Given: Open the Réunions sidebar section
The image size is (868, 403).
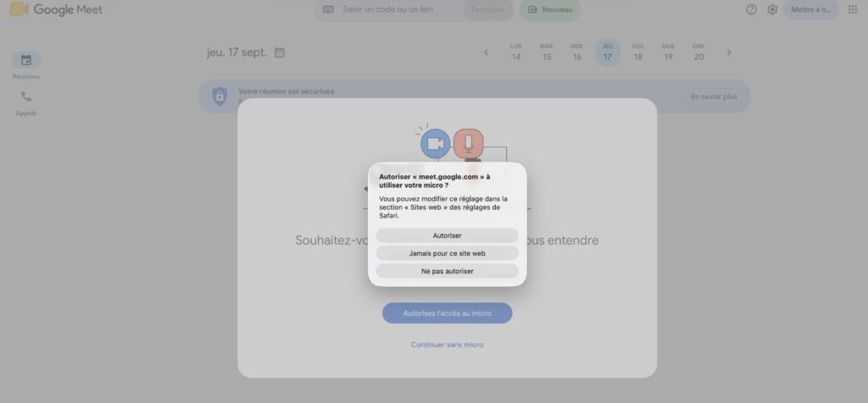Looking at the screenshot, I should point(26,66).
